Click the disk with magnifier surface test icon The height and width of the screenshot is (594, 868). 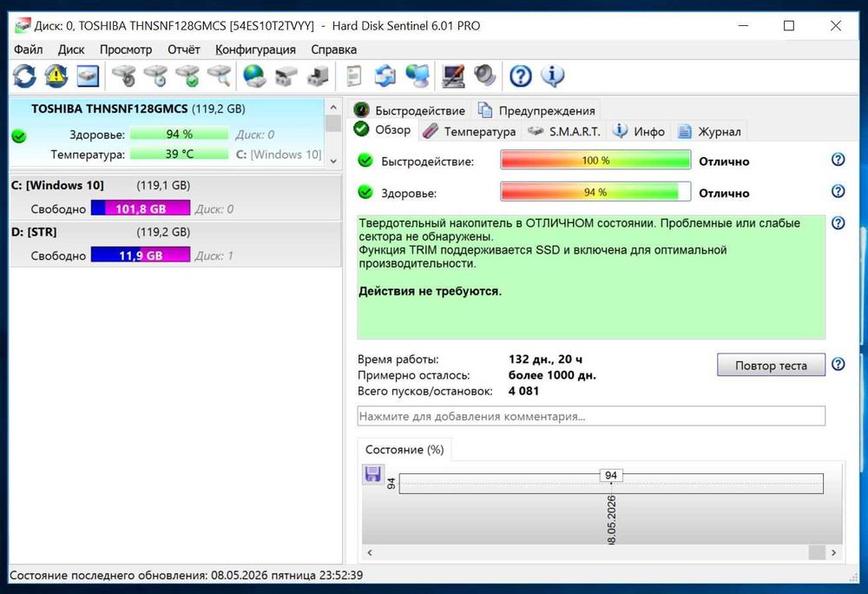220,76
